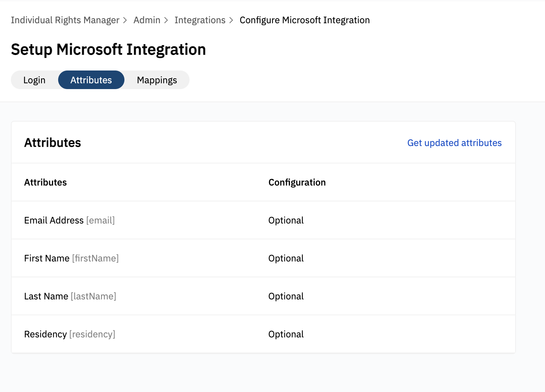Select the Last Name [lastName] row
Image resolution: width=545 pixels, height=392 pixels.
263,296
